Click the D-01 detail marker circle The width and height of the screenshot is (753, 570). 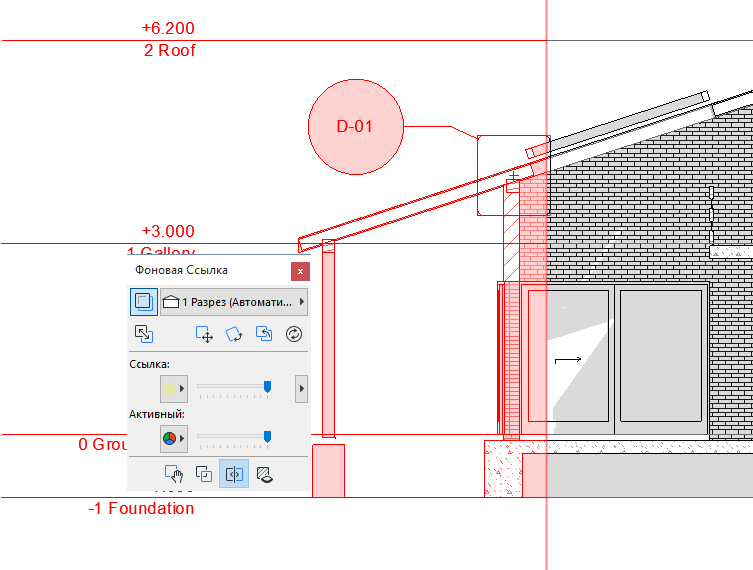(x=355, y=127)
